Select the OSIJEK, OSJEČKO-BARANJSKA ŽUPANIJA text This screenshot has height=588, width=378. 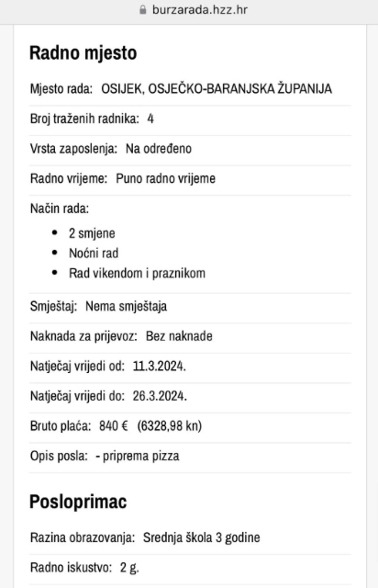click(x=216, y=89)
